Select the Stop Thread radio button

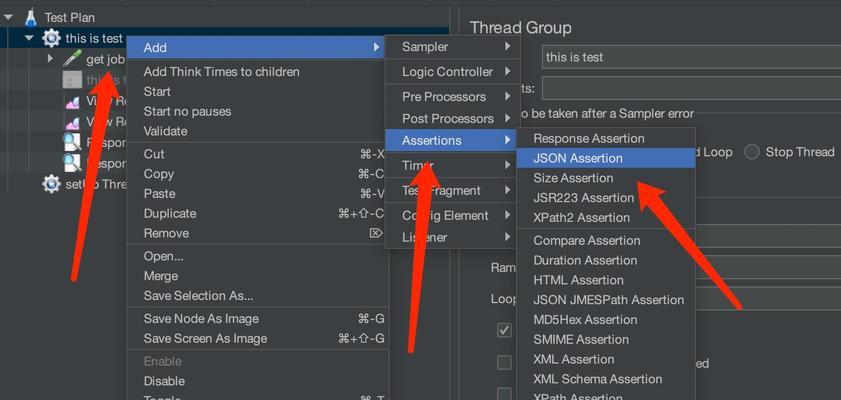pos(752,152)
